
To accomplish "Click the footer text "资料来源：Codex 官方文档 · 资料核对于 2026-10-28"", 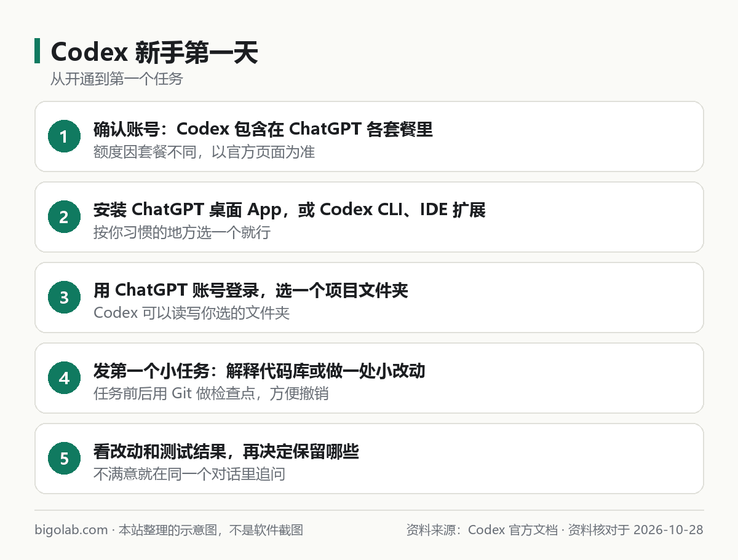I will 555,530.
